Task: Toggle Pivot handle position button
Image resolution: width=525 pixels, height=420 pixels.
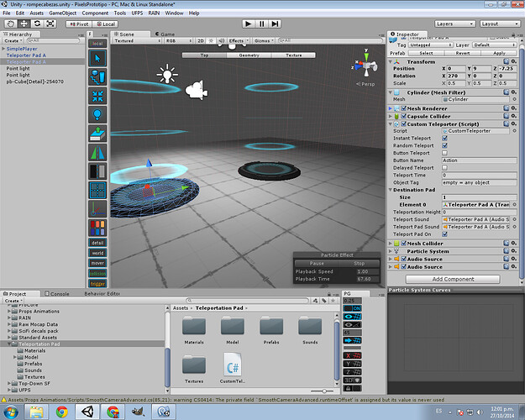Action: point(79,24)
